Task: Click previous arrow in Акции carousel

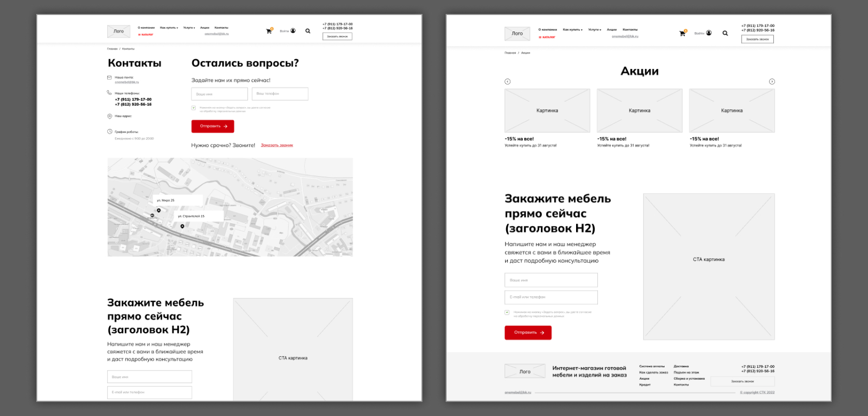Action: pyautogui.click(x=507, y=81)
